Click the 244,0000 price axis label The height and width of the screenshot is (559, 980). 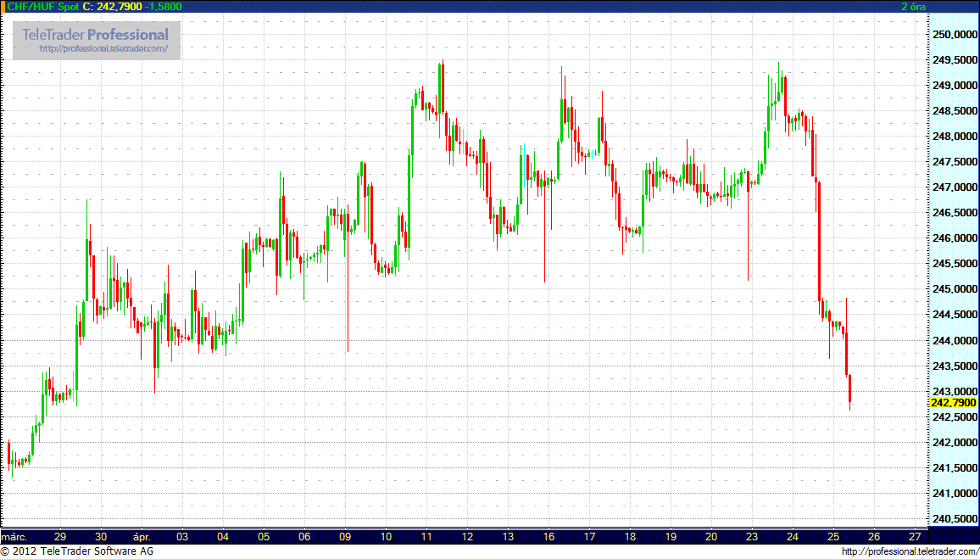[954, 341]
